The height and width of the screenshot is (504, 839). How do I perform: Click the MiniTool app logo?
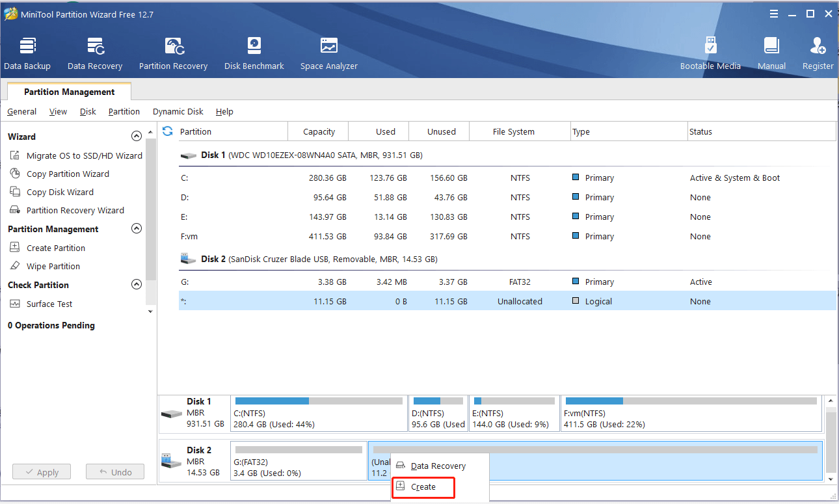(10, 14)
